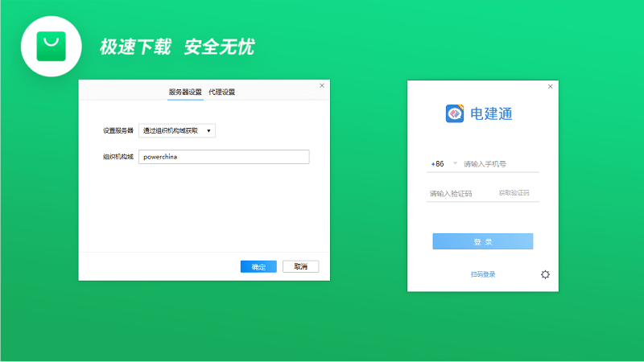Click the 组织机构域 label
This screenshot has width=644, height=362.
pyautogui.click(x=118, y=157)
